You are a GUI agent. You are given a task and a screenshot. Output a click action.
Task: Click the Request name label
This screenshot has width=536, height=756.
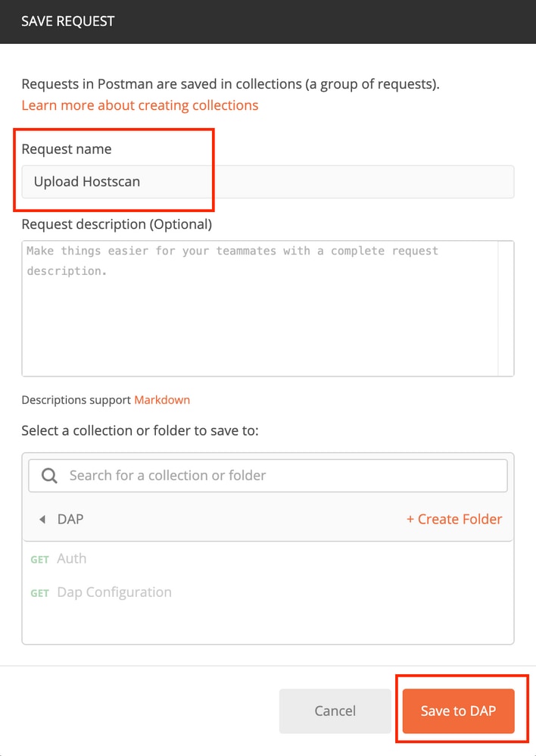[67, 149]
